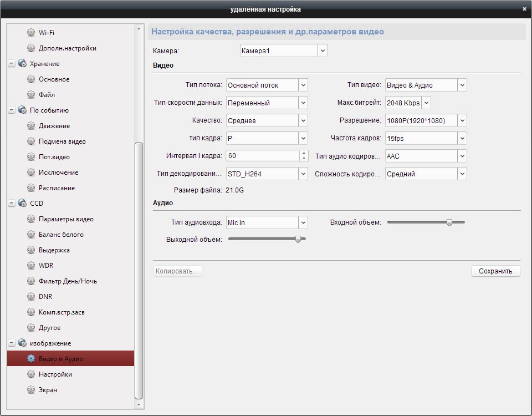Click the gear icon beside Расписание

point(31,188)
